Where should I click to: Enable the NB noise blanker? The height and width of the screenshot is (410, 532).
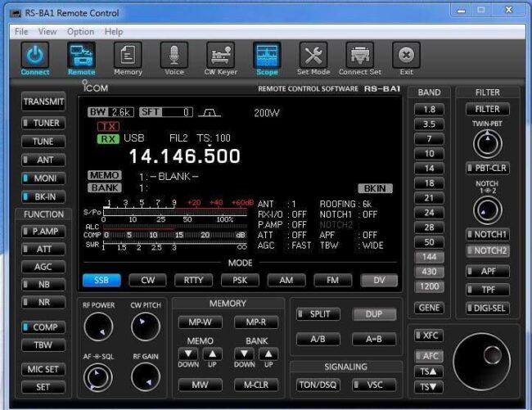43,284
